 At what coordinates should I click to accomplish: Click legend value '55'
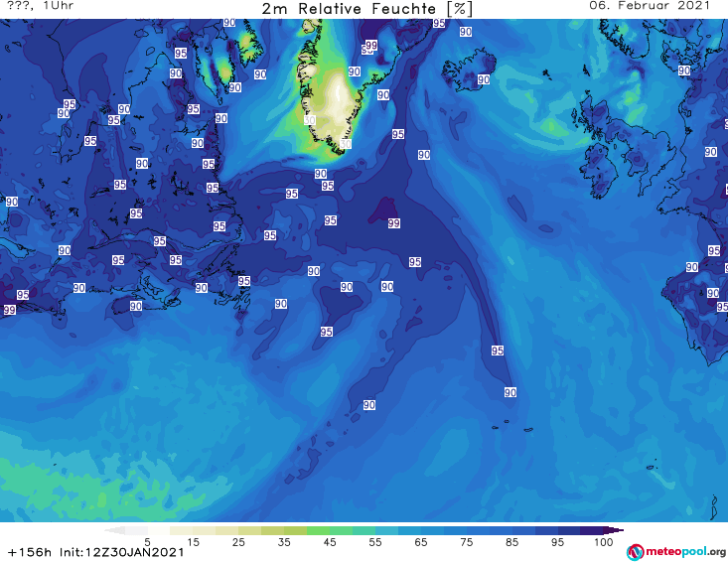[375, 542]
